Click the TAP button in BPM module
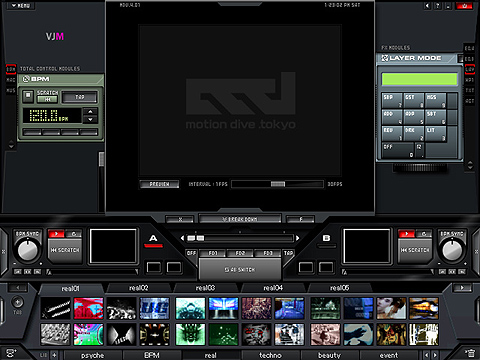480x360 pixels. tap(80, 97)
